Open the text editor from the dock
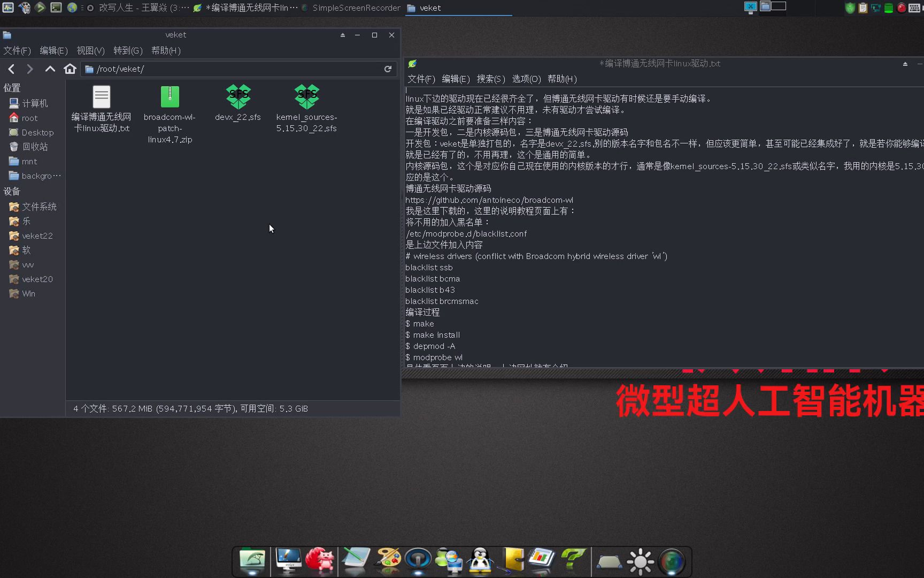 click(x=356, y=561)
